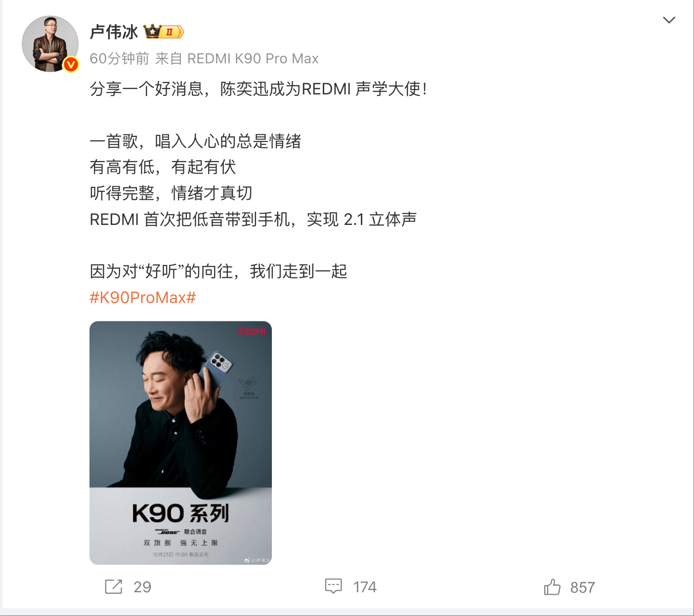Click the Weibo watermark on poster corner

click(x=258, y=560)
